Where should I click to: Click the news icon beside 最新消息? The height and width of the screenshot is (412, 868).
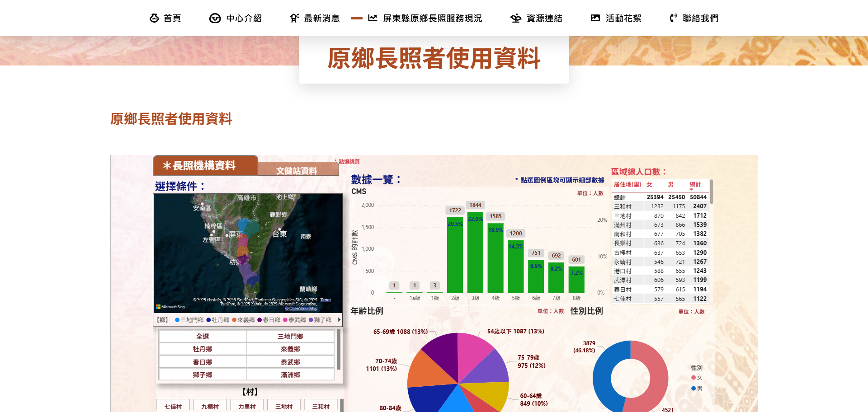pos(294,18)
